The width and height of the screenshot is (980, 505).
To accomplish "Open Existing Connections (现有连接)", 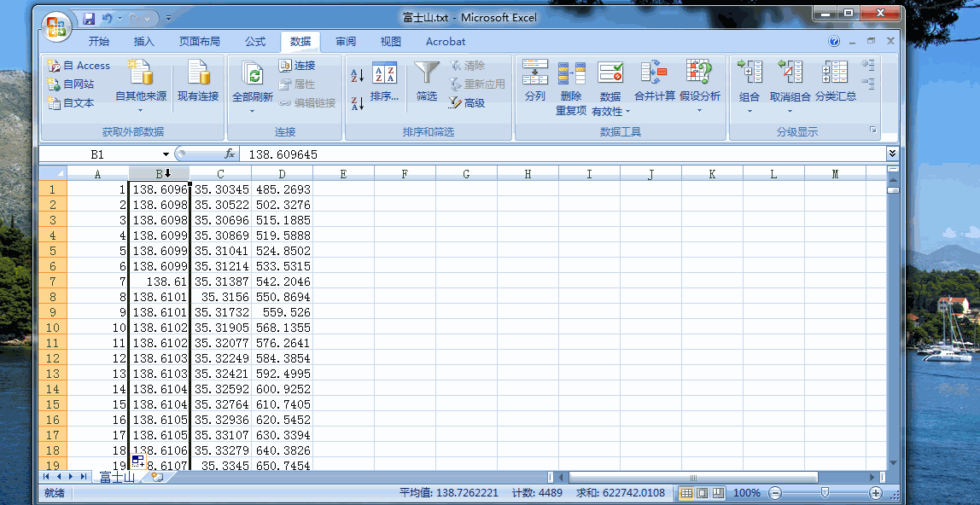I will pos(198,80).
